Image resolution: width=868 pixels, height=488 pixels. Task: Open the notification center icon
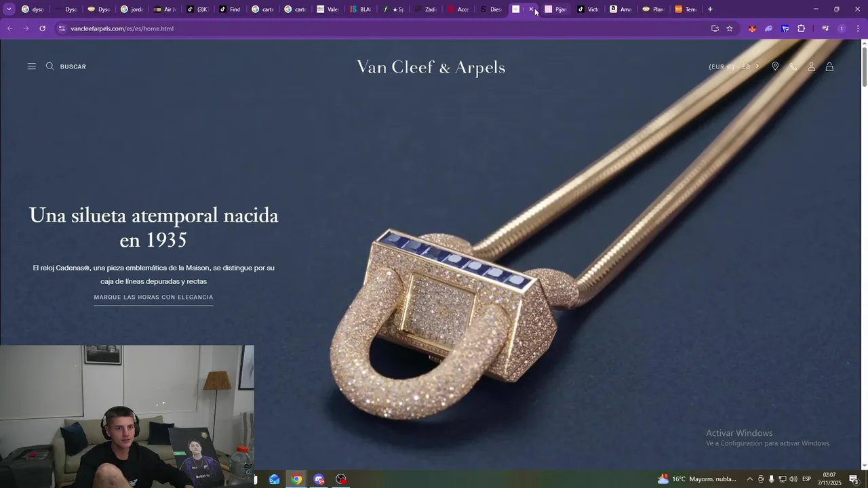(854, 479)
